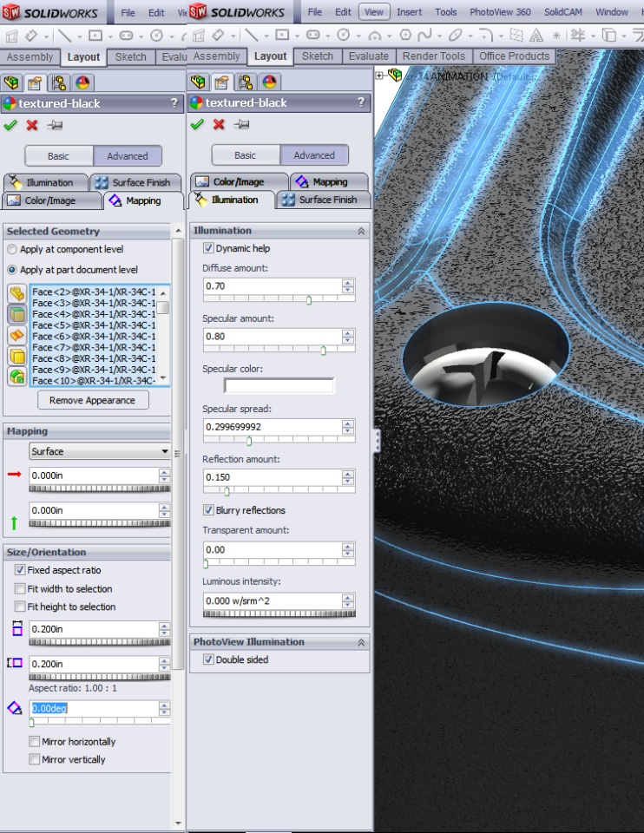644x833 pixels.
Task: Open Circle tool dropdown arrow in right window
Action: (358, 36)
